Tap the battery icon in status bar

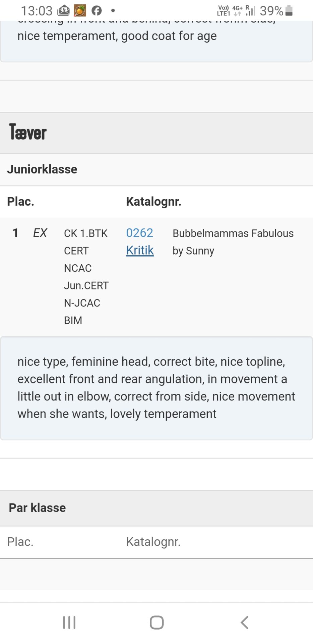click(289, 11)
